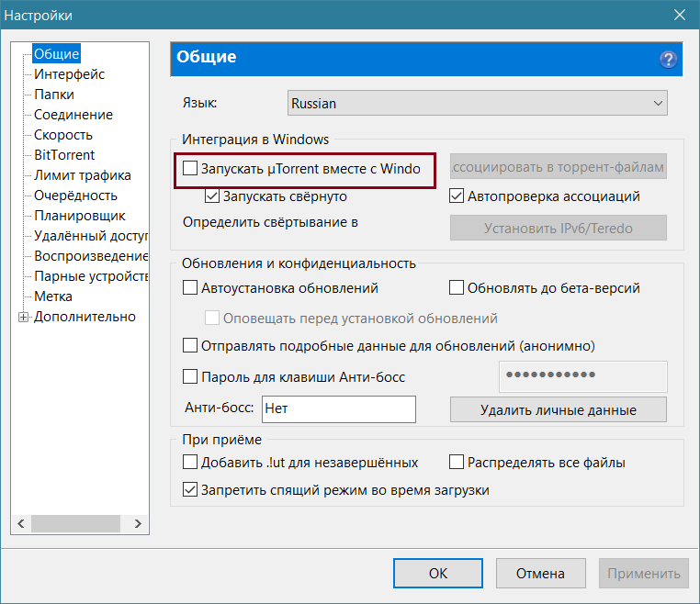
Task: Click Установить IPv6/Teredo button
Action: point(559,228)
